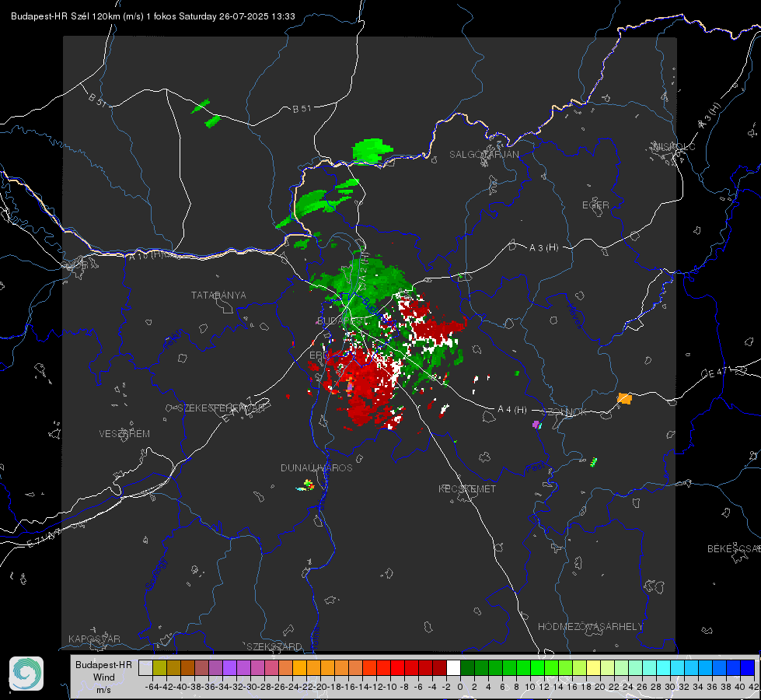Click the VESZPRÉM city label

(x=124, y=434)
